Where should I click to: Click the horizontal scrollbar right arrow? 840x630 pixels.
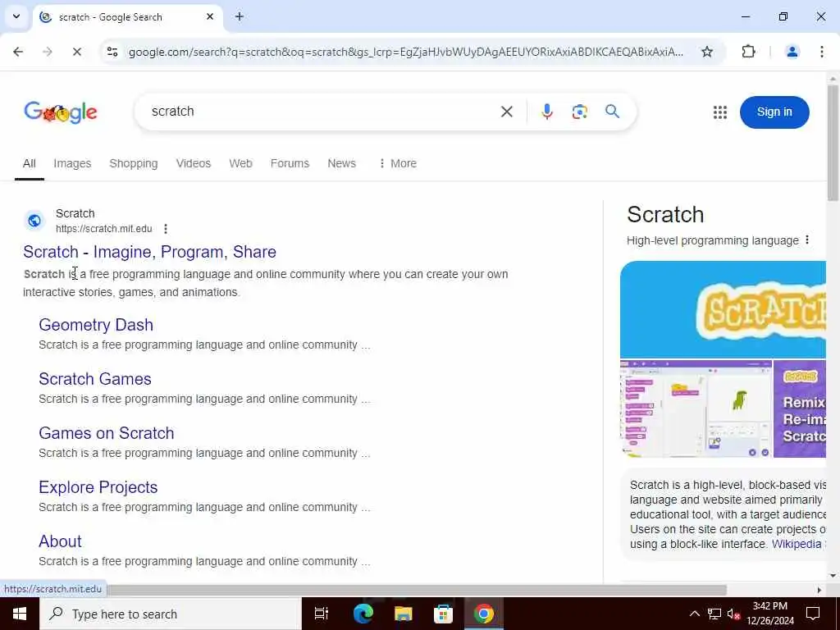coord(819,590)
